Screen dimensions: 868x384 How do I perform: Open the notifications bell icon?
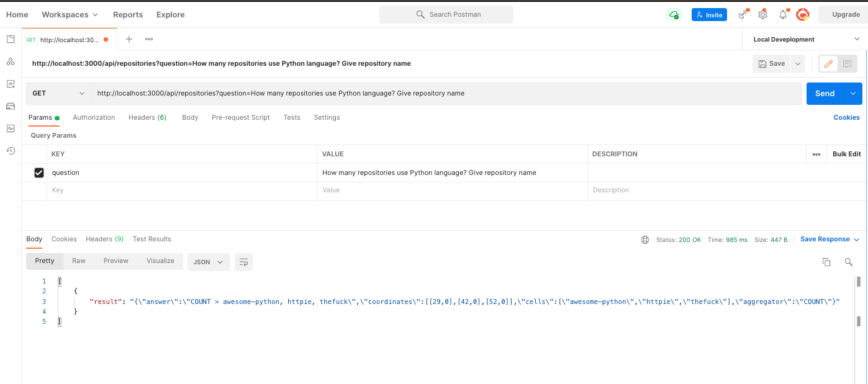coord(783,14)
